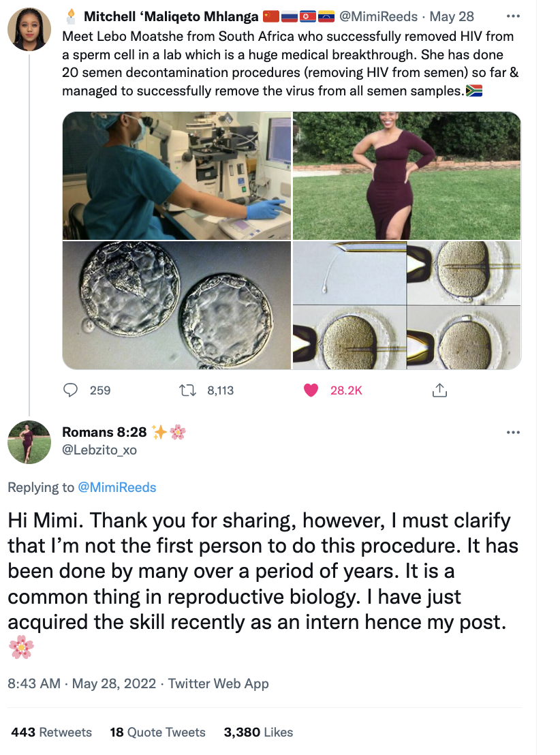Open the lab microscope photo

tap(176, 176)
